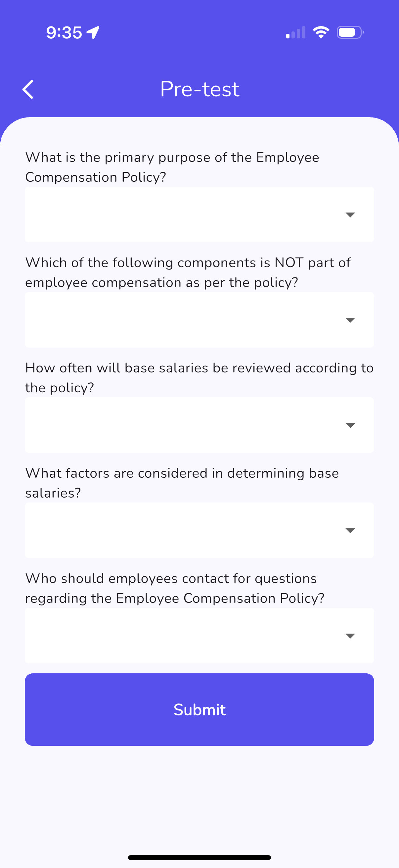Tap the battery indicator icon
399x868 pixels.
click(x=350, y=32)
